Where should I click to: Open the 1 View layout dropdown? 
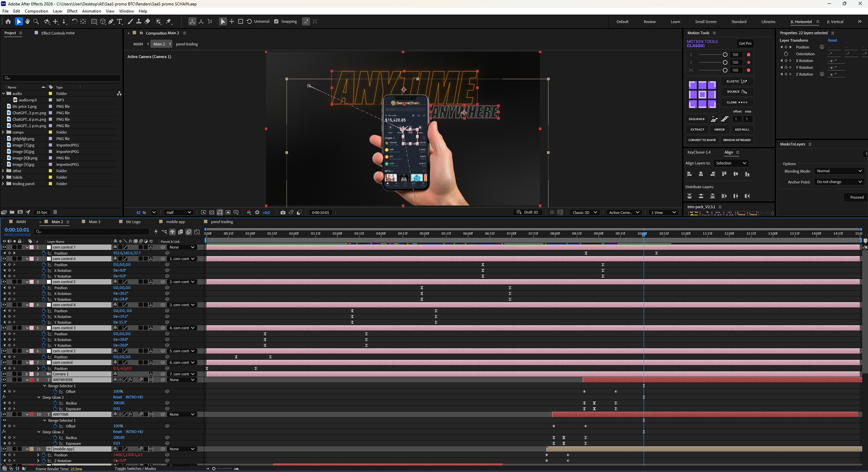(663, 212)
